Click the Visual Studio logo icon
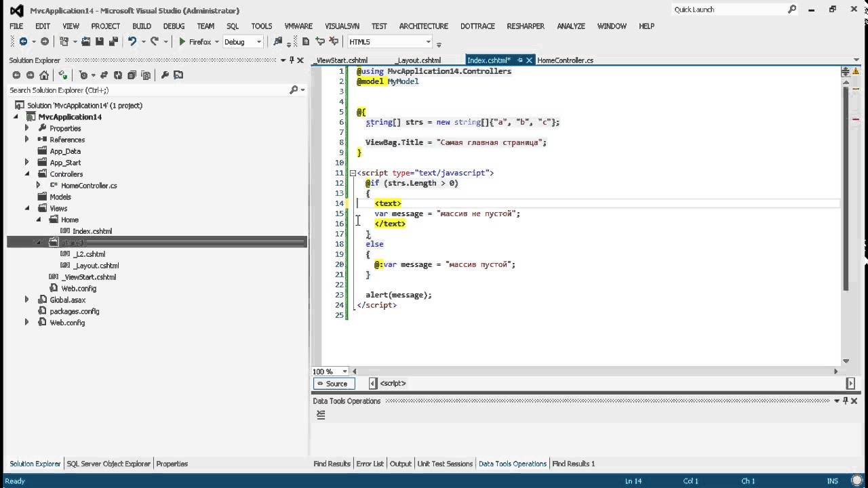Image resolution: width=868 pixels, height=488 pixels. (16, 10)
